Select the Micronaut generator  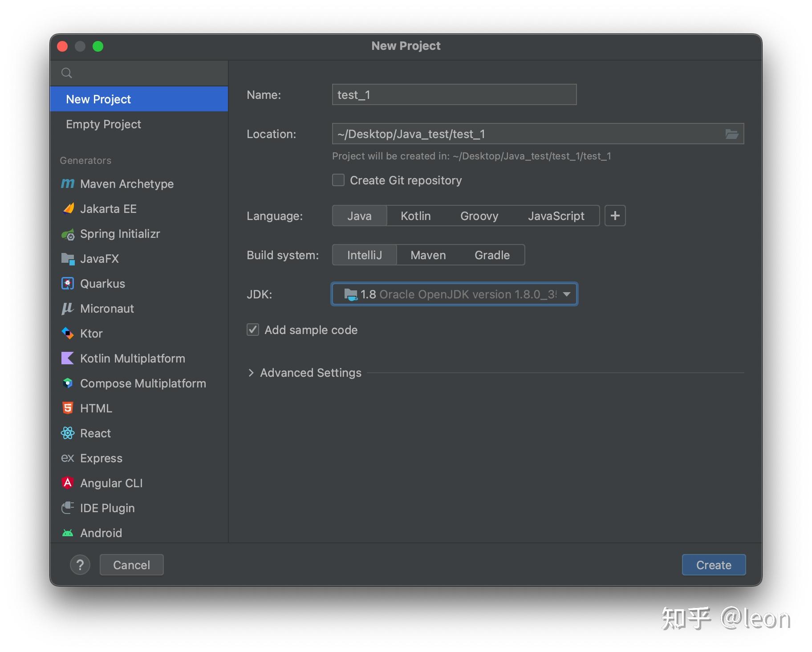coord(106,308)
